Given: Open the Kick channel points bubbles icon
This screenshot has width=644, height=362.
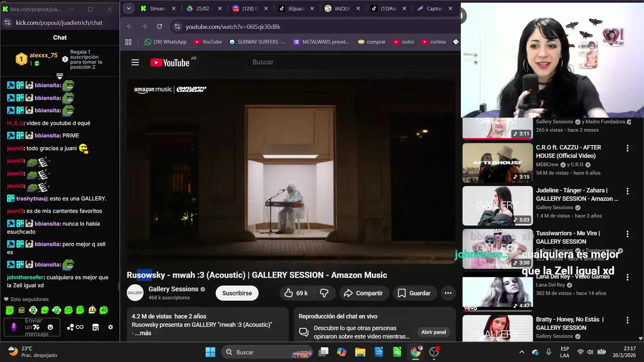Looking at the screenshot, I should (70, 327).
